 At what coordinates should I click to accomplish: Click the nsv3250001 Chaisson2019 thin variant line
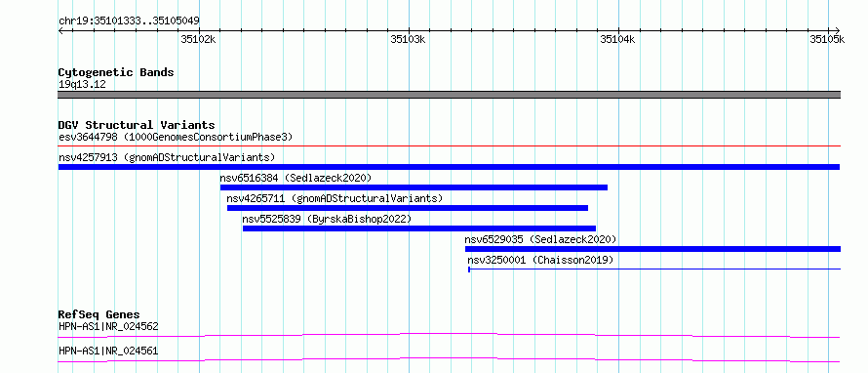tap(654, 269)
